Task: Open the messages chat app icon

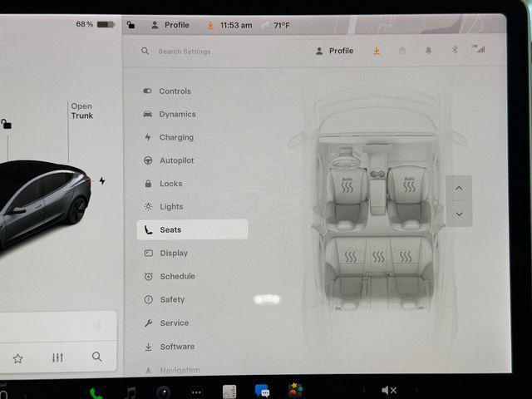Action: click(262, 391)
